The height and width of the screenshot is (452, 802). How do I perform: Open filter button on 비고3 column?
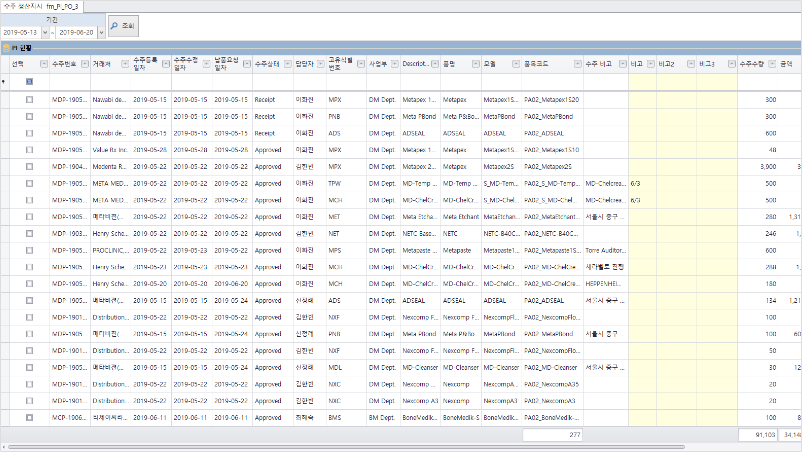coord(731,64)
